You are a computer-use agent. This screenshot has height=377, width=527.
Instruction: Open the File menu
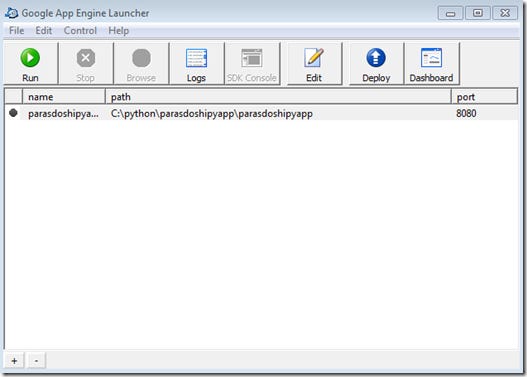pos(16,31)
